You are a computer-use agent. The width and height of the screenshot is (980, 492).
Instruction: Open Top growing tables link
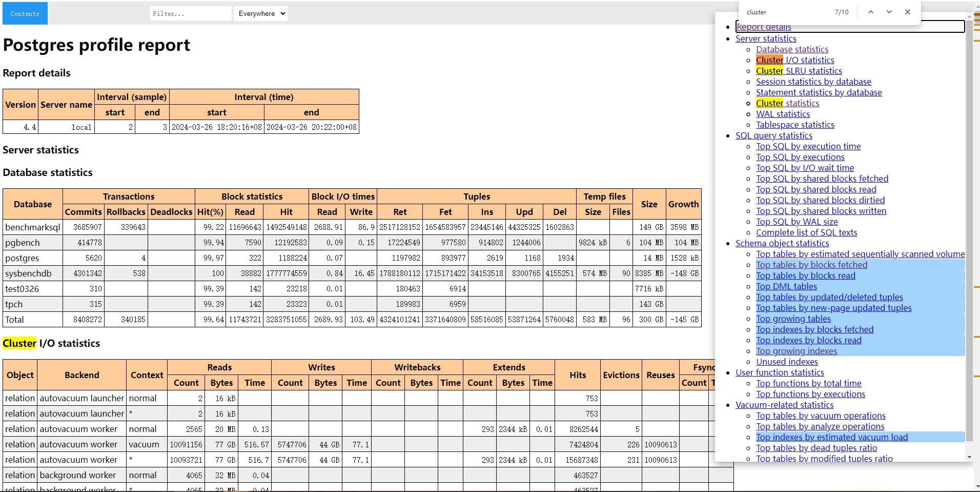pos(793,319)
